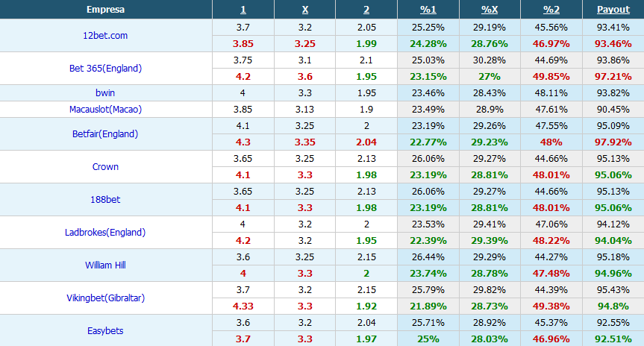Screen dimensions: 644x346
Task: Select Vikingbet current %2 value 49.38%
Action: tap(551, 306)
